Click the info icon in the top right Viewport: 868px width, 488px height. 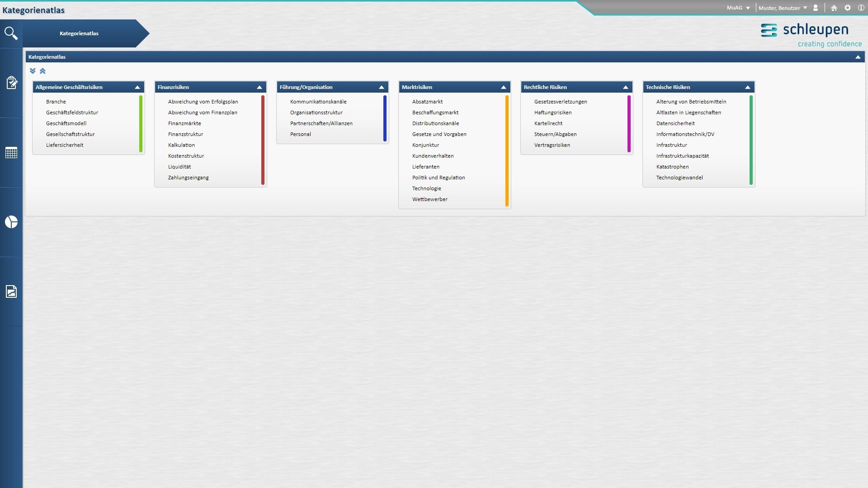[860, 8]
